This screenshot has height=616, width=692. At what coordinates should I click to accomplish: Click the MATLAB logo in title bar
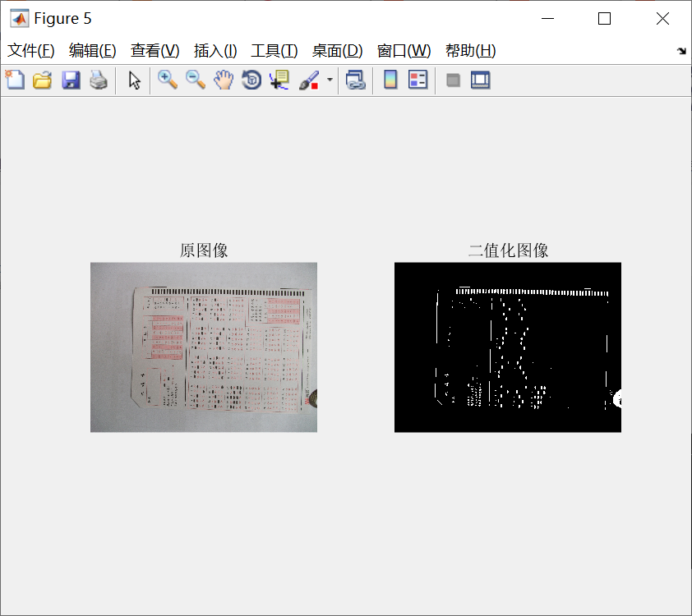[20, 19]
